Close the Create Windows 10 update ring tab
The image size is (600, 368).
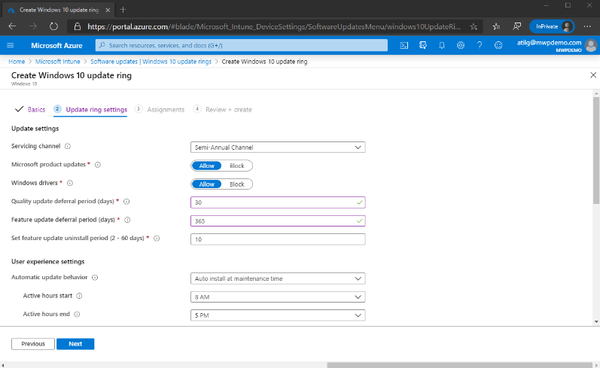(x=108, y=10)
